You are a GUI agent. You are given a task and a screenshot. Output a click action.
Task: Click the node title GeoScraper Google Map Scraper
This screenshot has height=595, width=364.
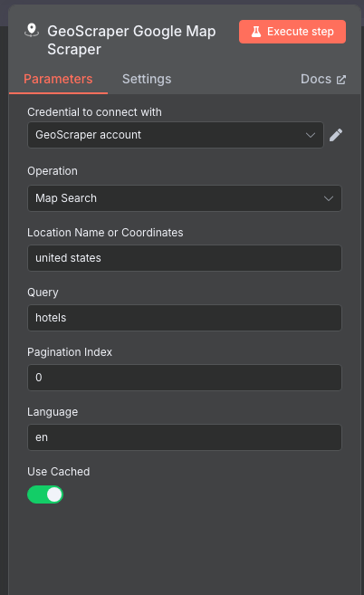pos(131,40)
